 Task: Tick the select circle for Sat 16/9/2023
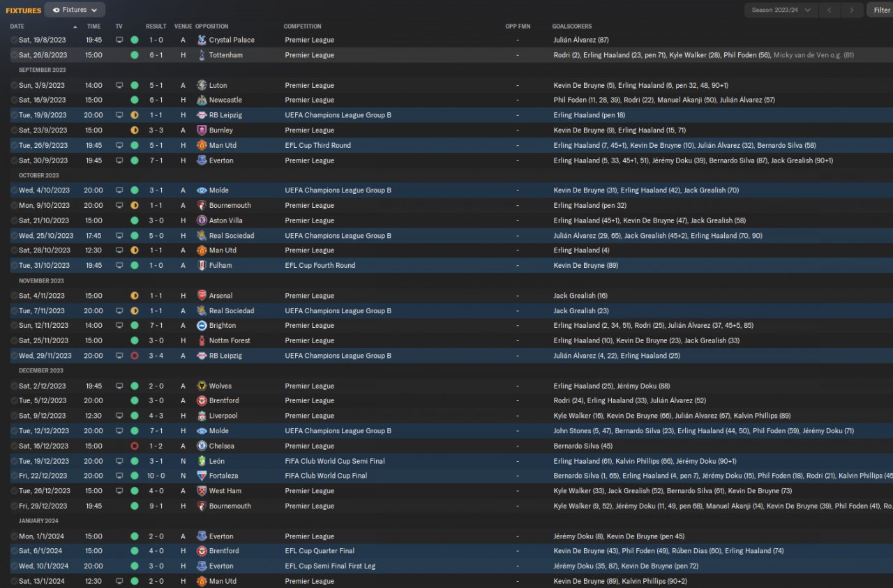coord(14,100)
